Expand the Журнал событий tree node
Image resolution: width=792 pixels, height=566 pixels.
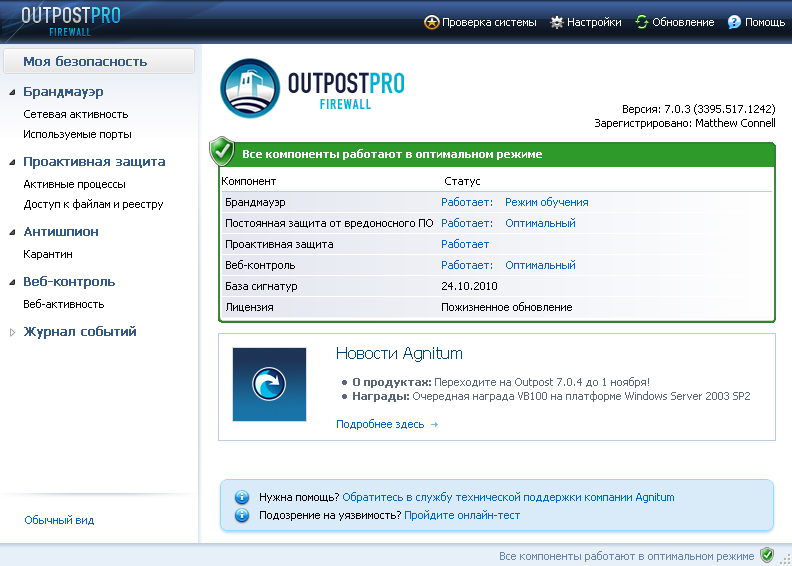12,332
